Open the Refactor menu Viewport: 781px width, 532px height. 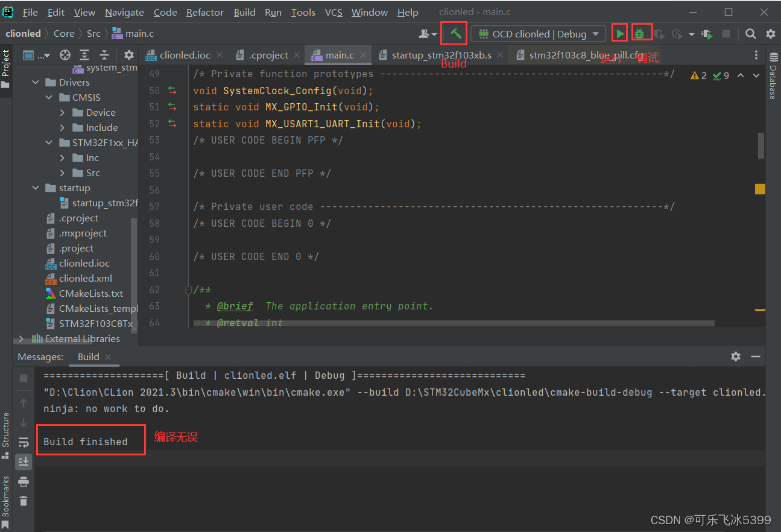(x=205, y=12)
